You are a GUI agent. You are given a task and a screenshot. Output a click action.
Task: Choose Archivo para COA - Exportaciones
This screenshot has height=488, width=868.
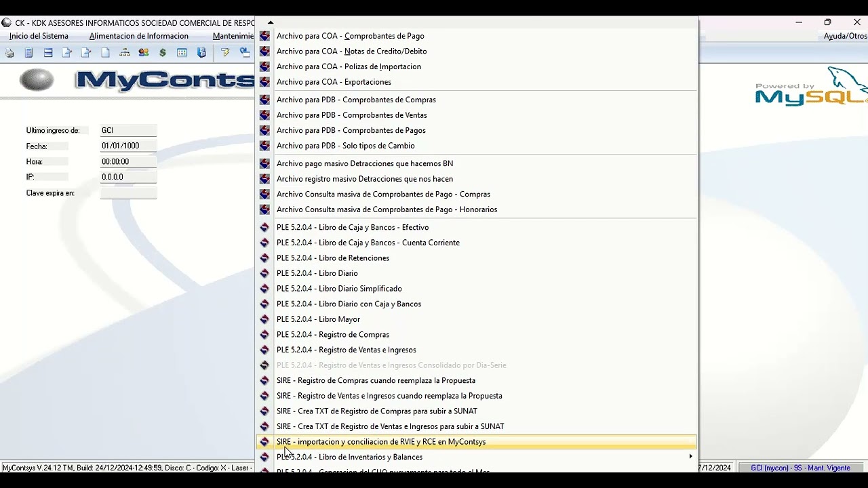click(477, 82)
